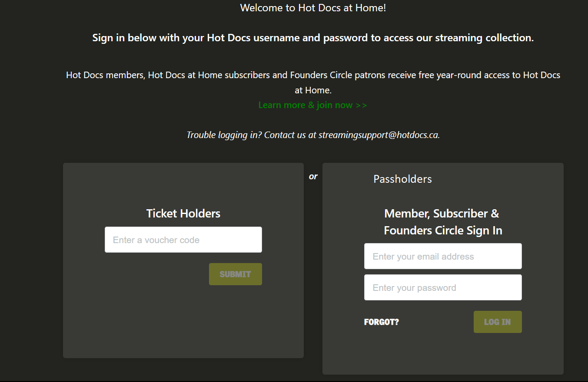The image size is (588, 382).
Task: Select the password input field
Action: [x=443, y=287]
